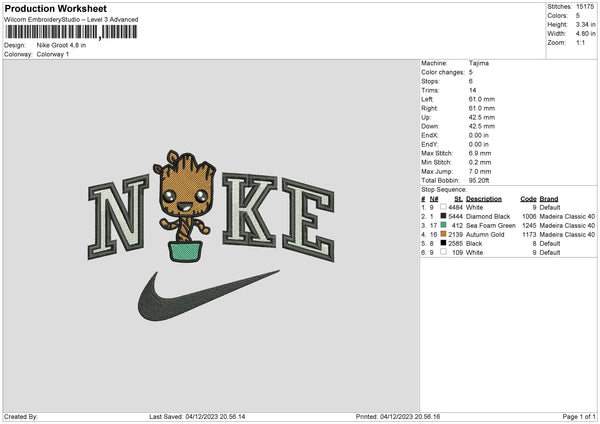
Task: Click the Design name 'Nike Groot 4.8 in'
Action: [61, 45]
